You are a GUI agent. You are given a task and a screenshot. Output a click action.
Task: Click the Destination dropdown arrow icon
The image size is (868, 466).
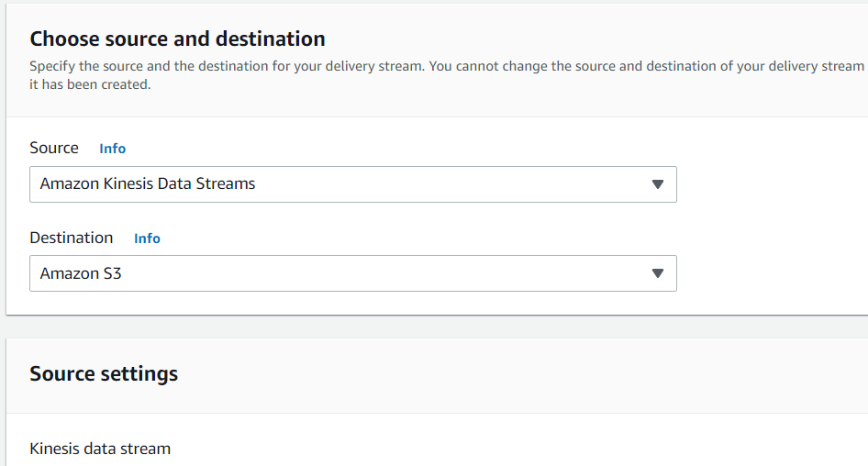tap(657, 273)
